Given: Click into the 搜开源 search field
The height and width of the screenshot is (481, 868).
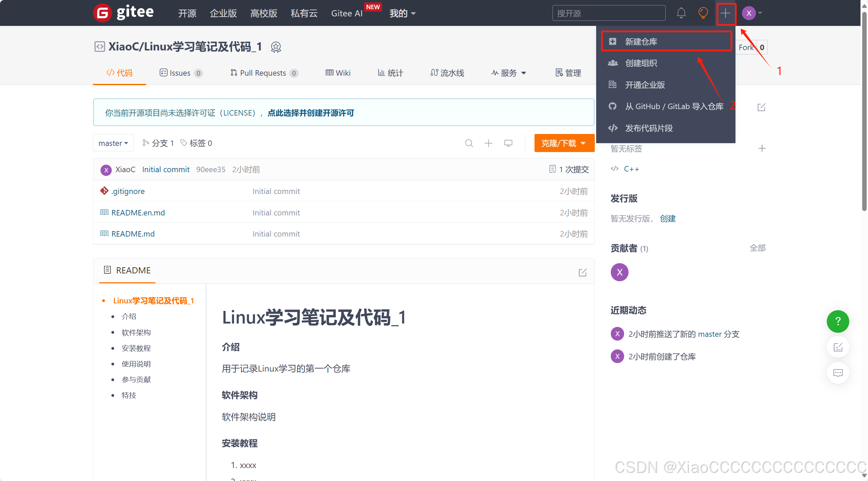Looking at the screenshot, I should click(609, 13).
